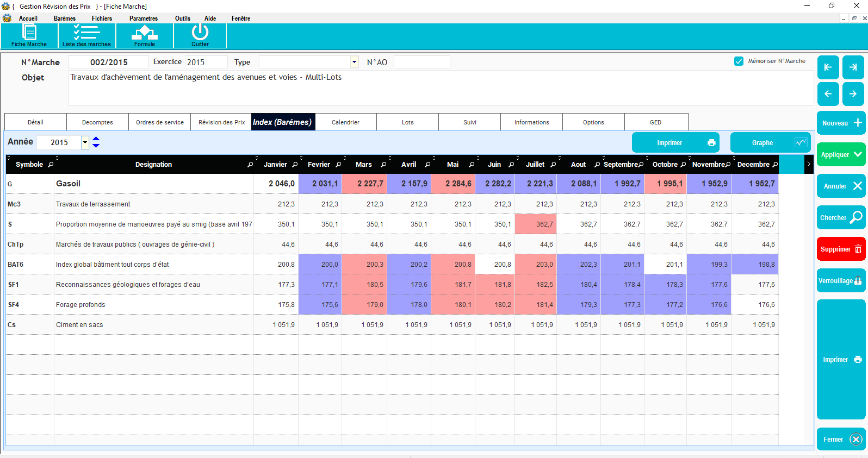Open the Année dropdown arrow

coord(85,142)
